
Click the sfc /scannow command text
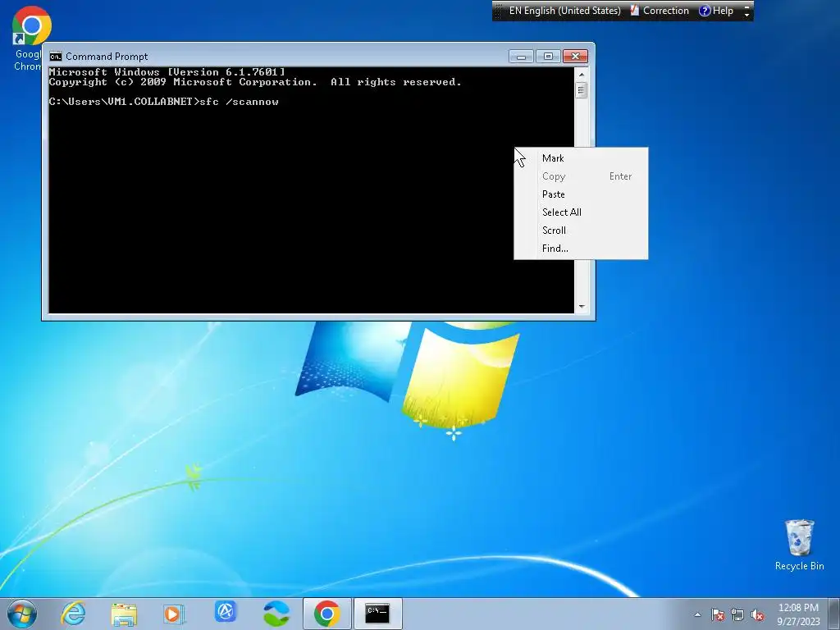[x=239, y=102]
